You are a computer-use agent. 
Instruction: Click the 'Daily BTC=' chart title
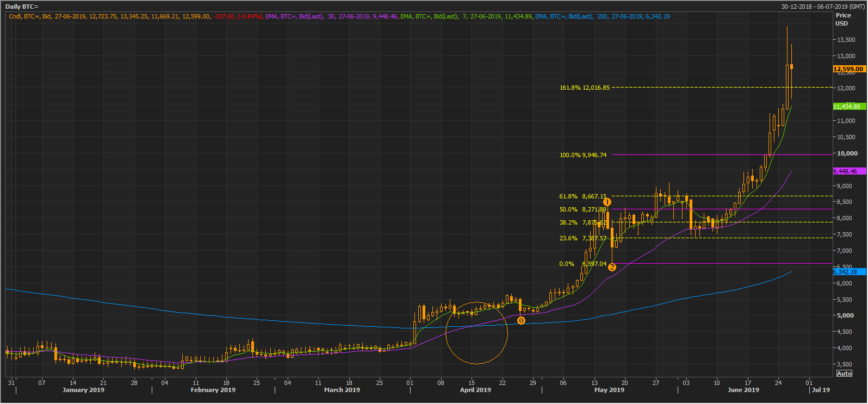pyautogui.click(x=22, y=7)
